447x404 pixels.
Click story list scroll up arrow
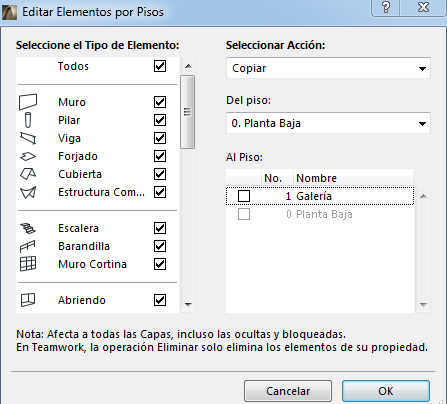[x=423, y=196]
